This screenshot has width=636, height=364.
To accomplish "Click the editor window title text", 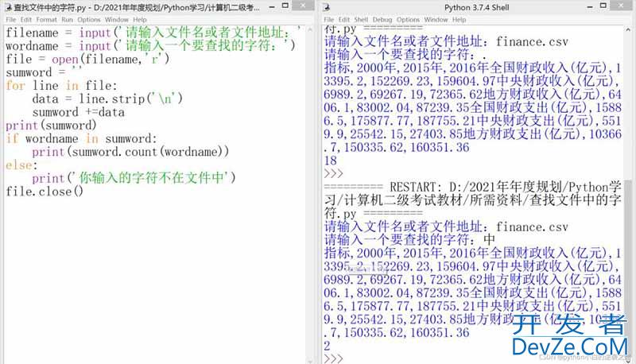I will 136,7.
